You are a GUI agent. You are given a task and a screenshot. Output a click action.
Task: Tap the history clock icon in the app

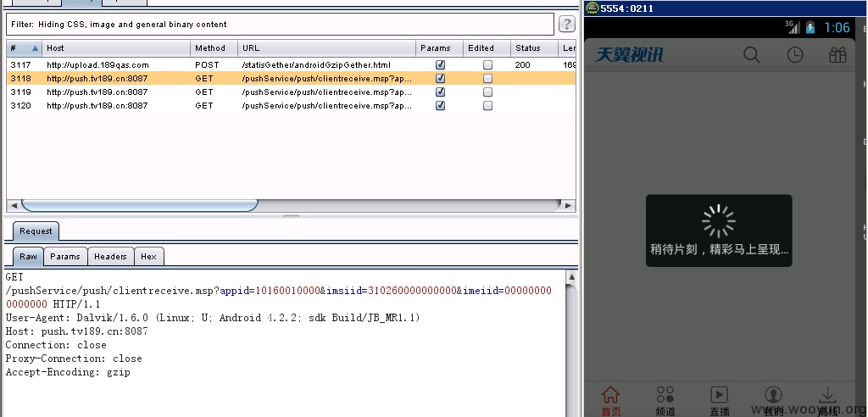point(795,55)
